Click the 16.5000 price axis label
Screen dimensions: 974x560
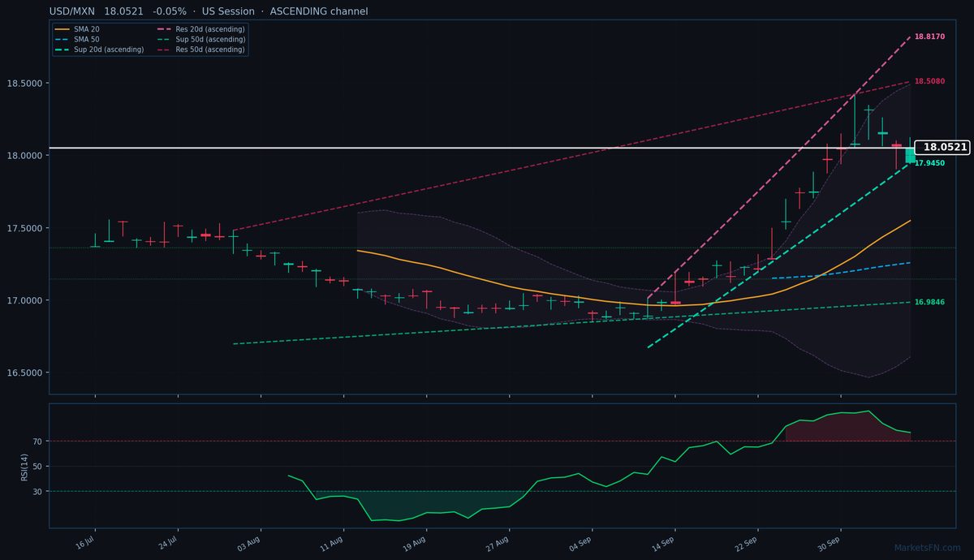point(24,373)
